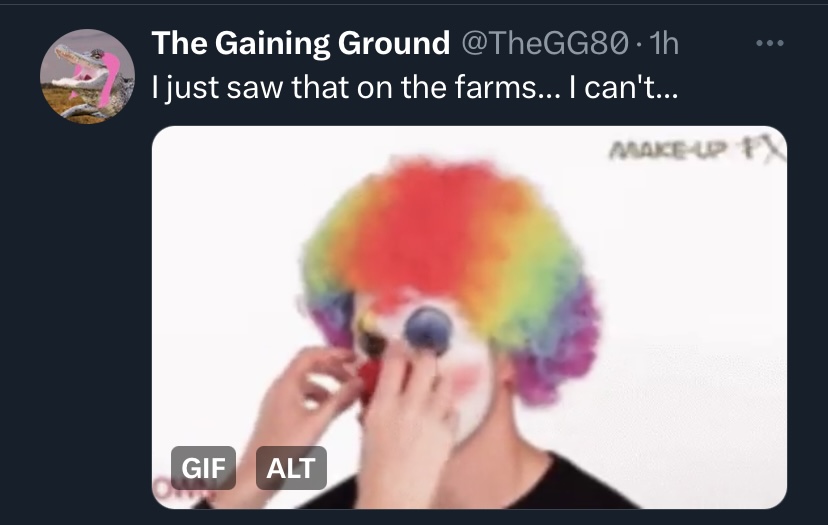The width and height of the screenshot is (828, 525).
Task: Show the ALT image description
Action: tap(291, 467)
